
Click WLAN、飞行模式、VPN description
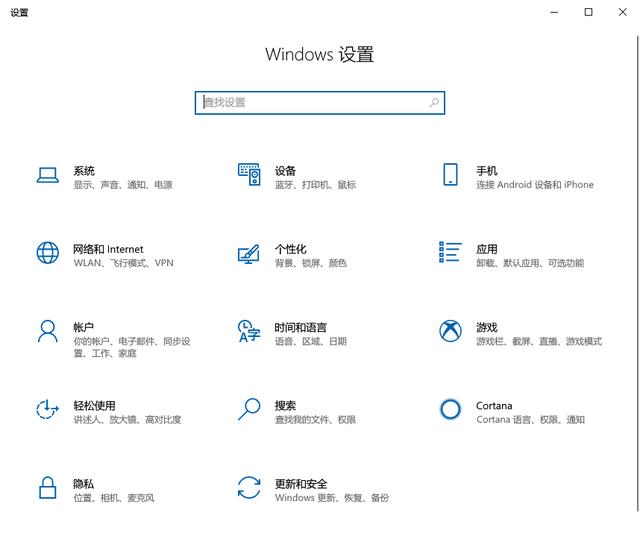(124, 263)
